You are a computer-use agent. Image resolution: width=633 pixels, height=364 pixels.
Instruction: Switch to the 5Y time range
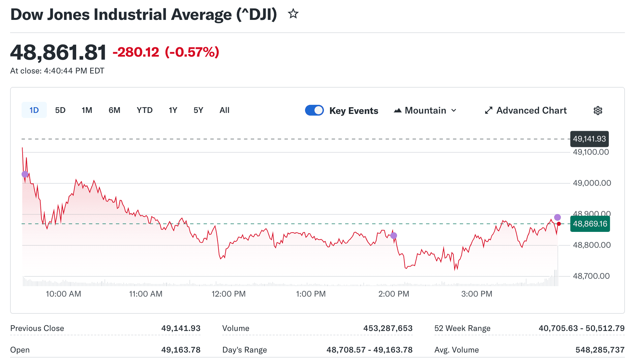[x=198, y=110]
